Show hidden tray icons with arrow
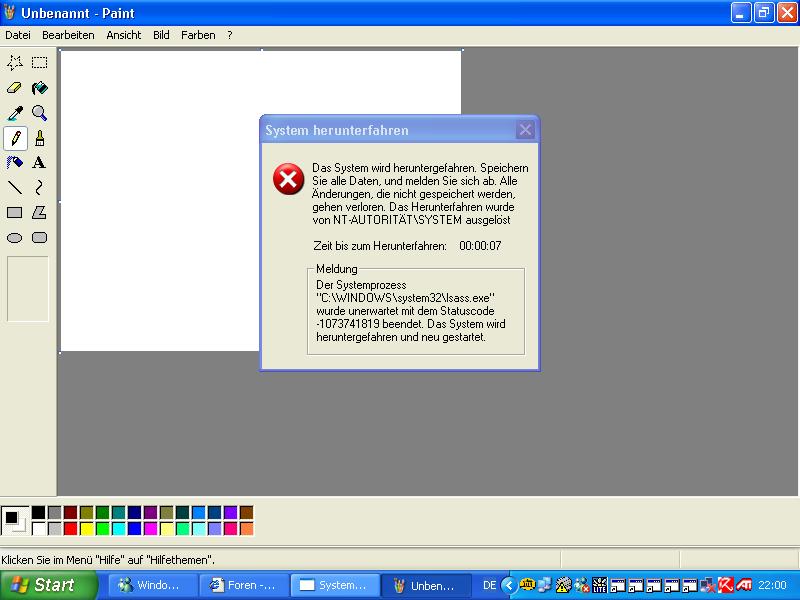 509,585
